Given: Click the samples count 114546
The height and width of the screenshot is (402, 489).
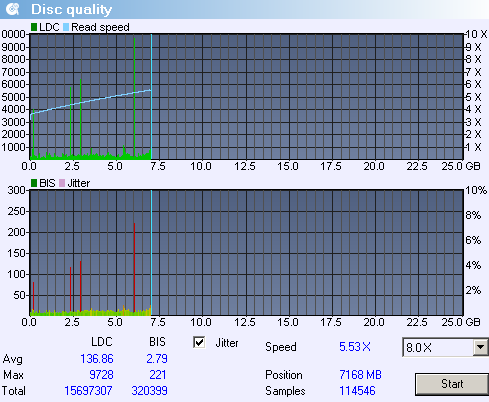Looking at the screenshot, I should click(357, 391).
